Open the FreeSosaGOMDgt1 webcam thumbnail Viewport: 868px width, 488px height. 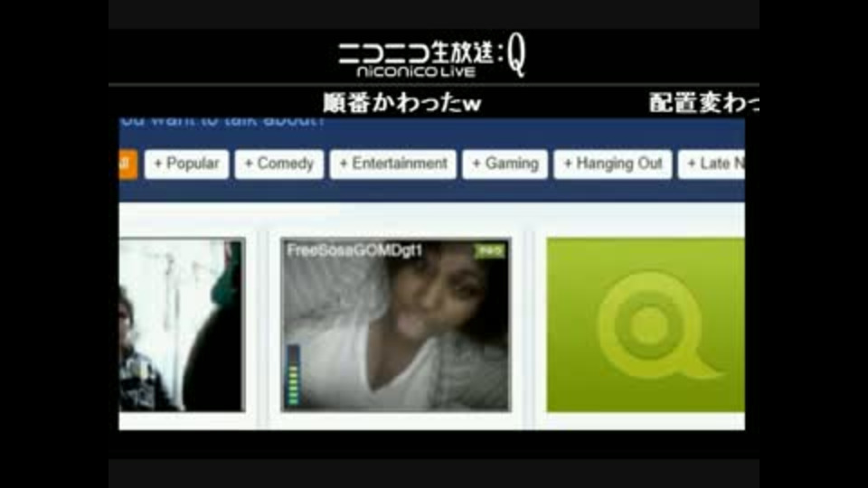pyautogui.click(x=396, y=325)
